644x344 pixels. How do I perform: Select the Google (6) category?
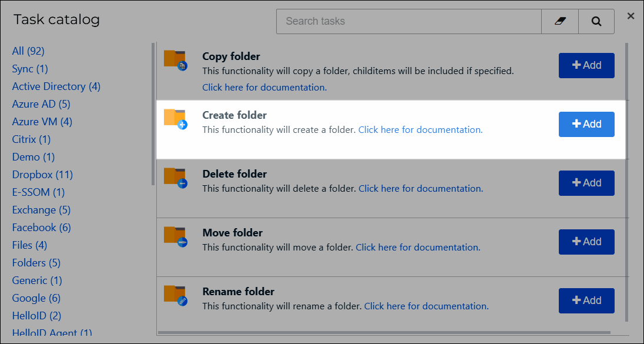pos(36,298)
